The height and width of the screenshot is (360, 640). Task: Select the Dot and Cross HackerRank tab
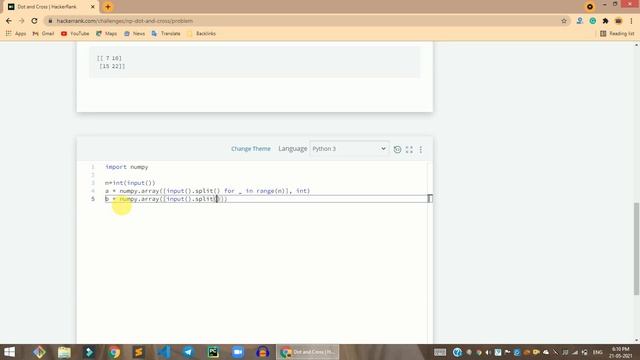(51, 7)
